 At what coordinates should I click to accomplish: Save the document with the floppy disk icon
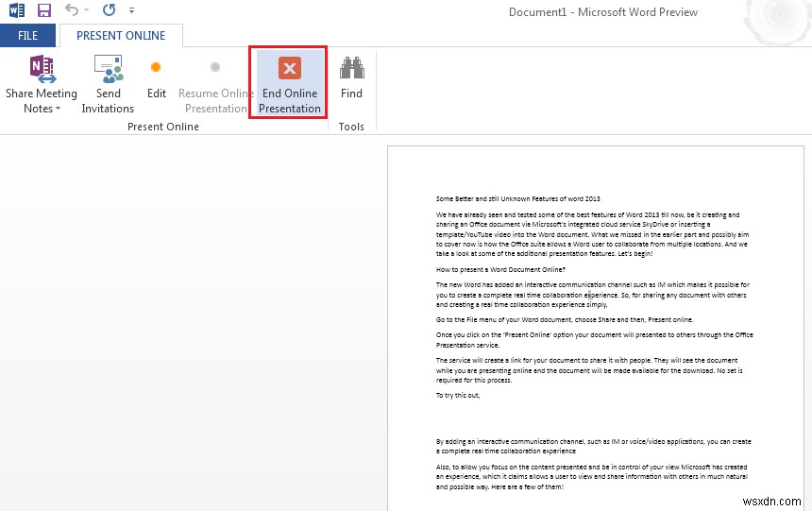point(44,10)
